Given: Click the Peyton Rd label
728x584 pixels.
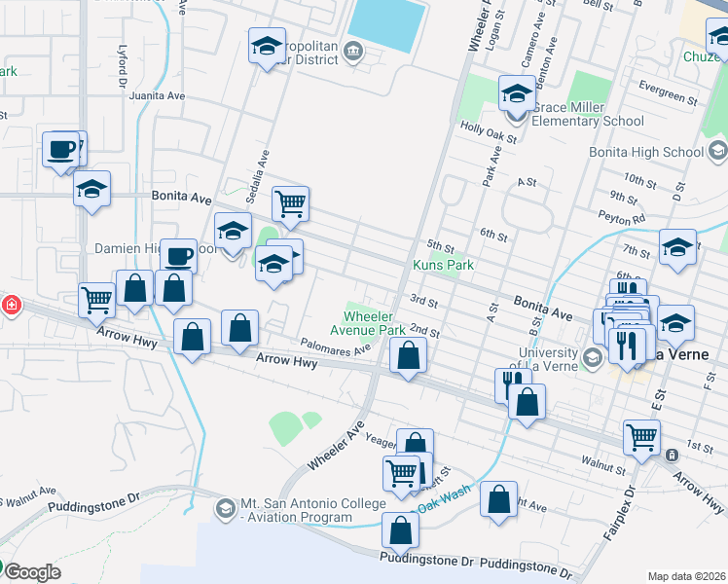Looking at the screenshot, I should tap(622, 217).
